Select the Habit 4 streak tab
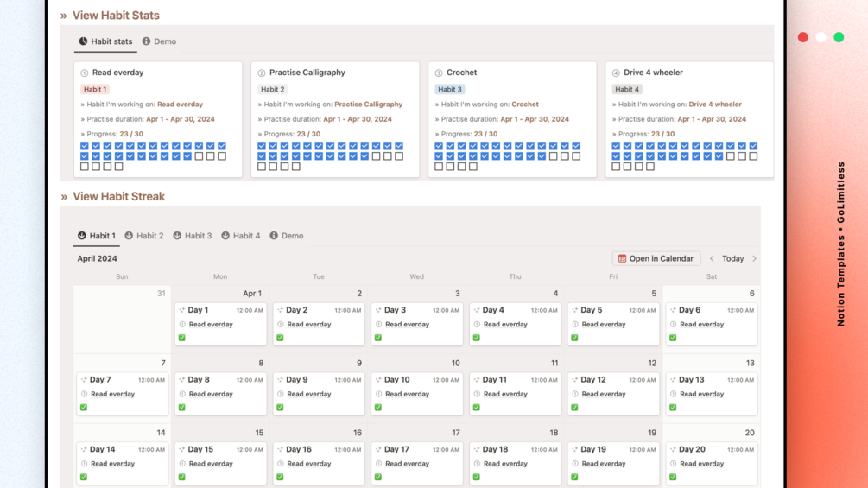868x488 pixels. (x=240, y=236)
